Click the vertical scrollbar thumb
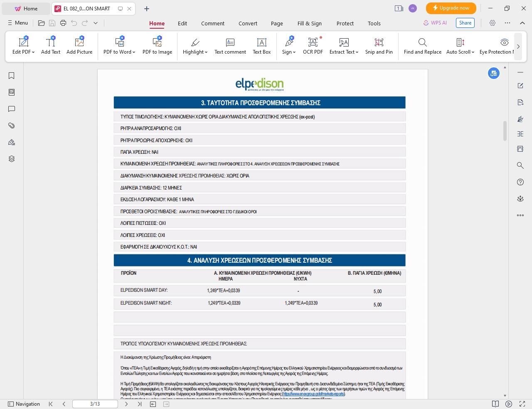Screen dimensions: 532x409 (505, 131)
